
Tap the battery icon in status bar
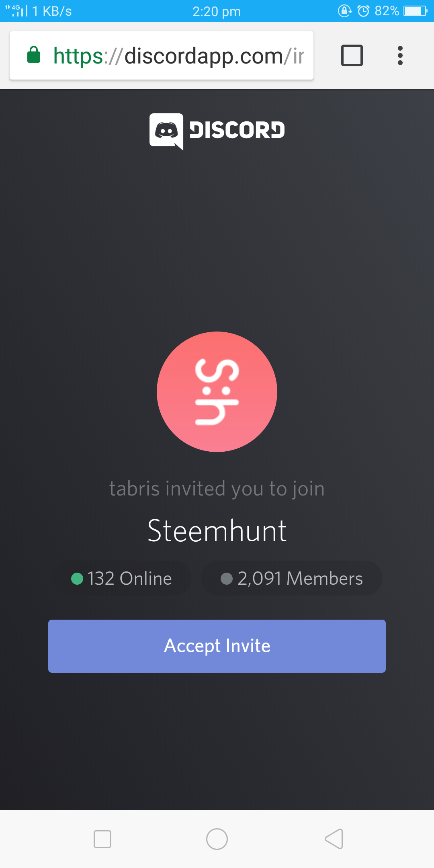[416, 11]
